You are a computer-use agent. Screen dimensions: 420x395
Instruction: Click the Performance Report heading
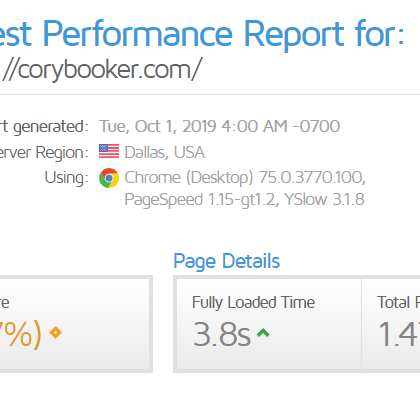tap(202, 34)
